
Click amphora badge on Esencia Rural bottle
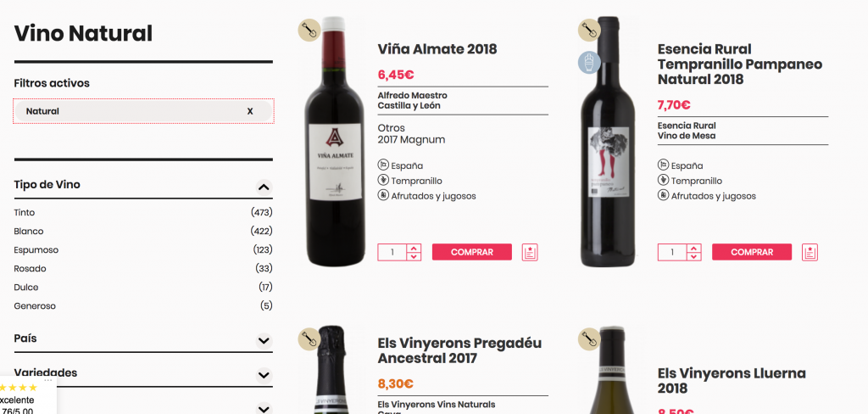click(590, 62)
